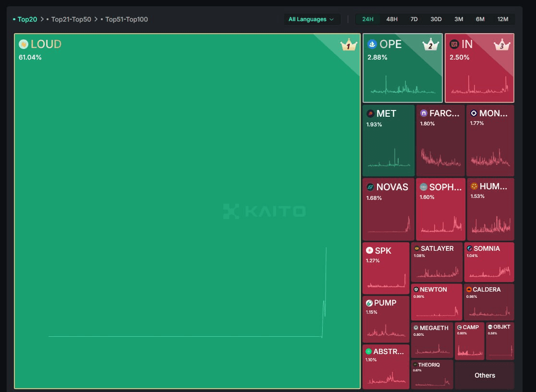Click the PUMP 1.15% value
This screenshot has width=536, height=392.
pos(372,312)
